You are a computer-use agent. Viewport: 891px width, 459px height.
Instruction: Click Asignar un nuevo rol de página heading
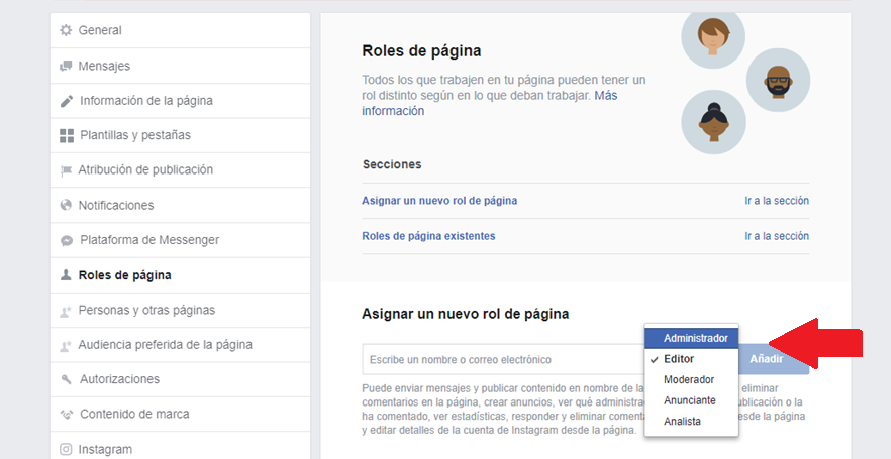click(465, 314)
